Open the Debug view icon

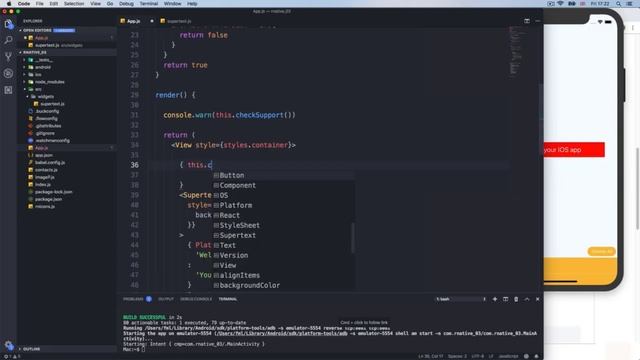point(9,73)
